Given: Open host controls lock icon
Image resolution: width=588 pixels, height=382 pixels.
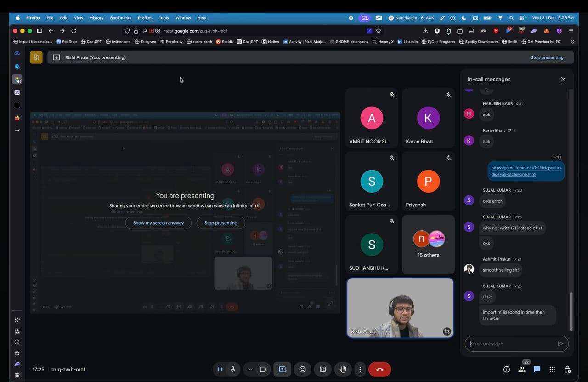Looking at the screenshot, I should click(567, 369).
